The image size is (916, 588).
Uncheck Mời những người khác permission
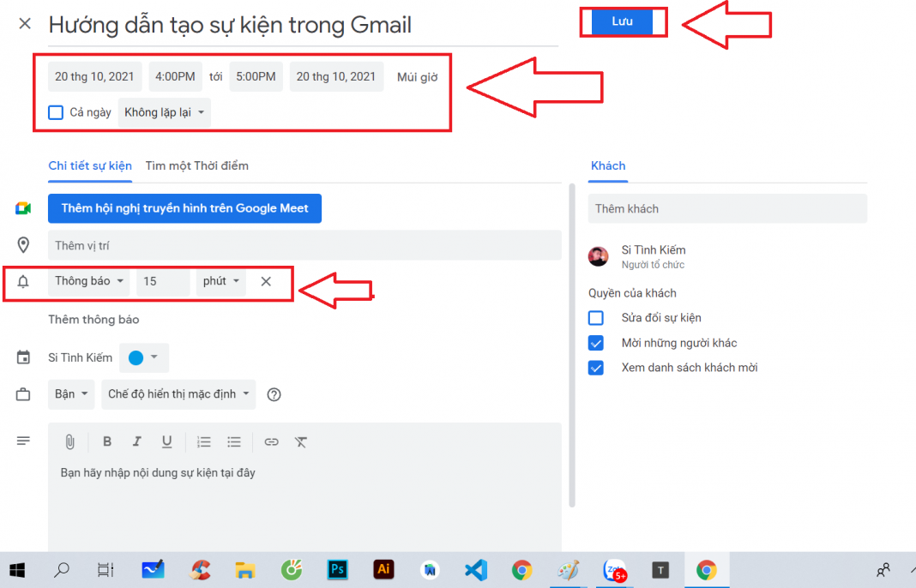[x=596, y=343]
